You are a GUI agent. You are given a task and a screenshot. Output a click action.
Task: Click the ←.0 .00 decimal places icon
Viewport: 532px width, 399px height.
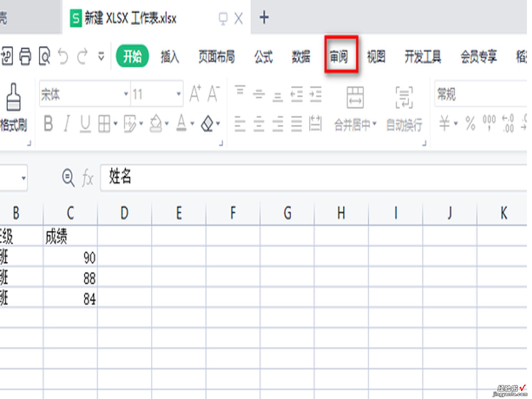point(508,123)
